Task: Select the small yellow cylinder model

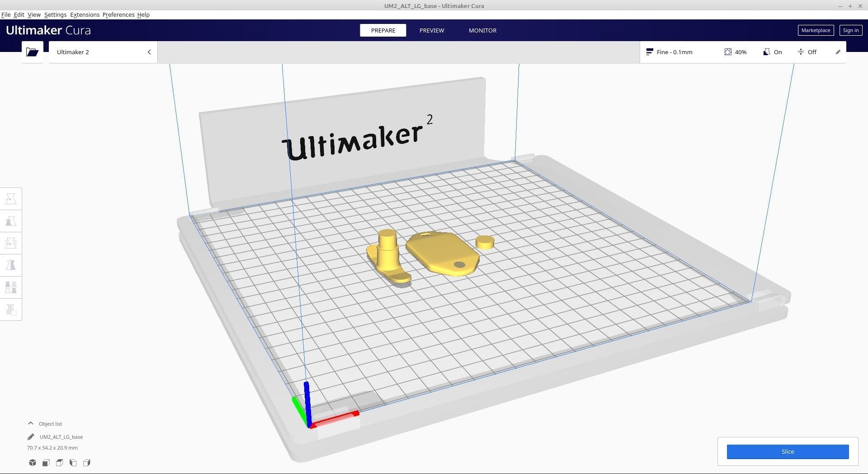Action: [485, 243]
